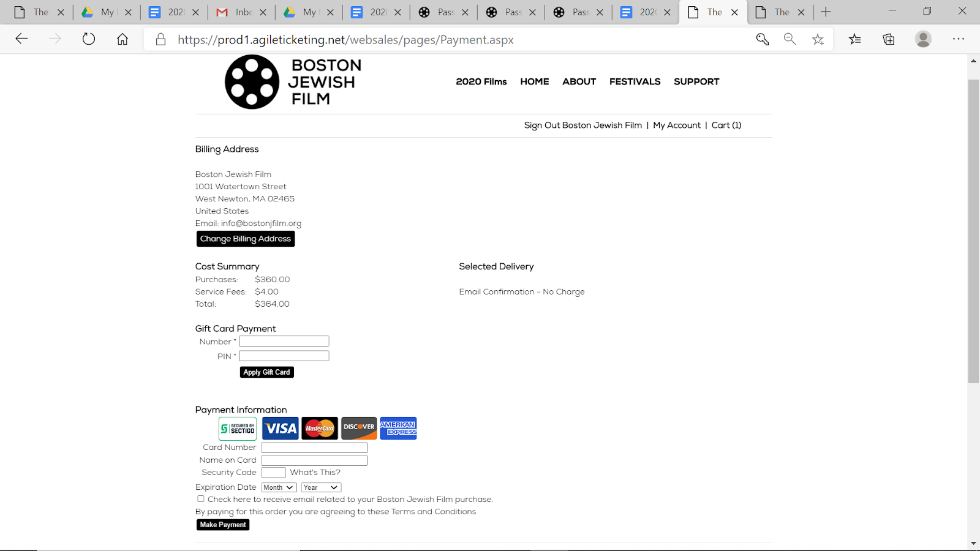The width and height of the screenshot is (980, 551).
Task: Open the My Account link
Action: pyautogui.click(x=677, y=126)
